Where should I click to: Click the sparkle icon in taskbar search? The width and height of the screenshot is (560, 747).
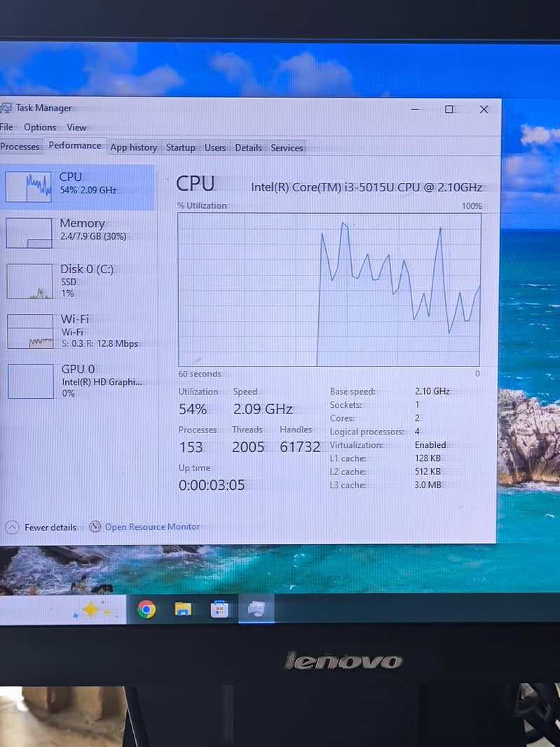[91, 610]
